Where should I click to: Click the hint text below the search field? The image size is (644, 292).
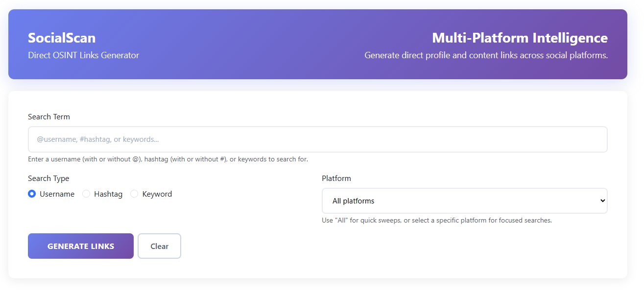[168, 159]
